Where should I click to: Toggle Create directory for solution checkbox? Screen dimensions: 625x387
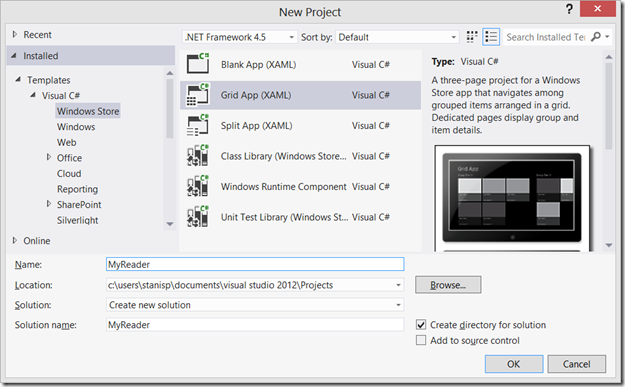(421, 324)
